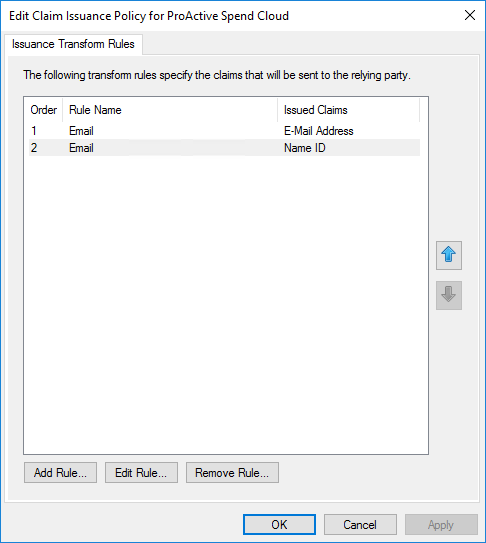
Task: Select the E-Mail Address issued claim cell
Action: pyautogui.click(x=319, y=131)
